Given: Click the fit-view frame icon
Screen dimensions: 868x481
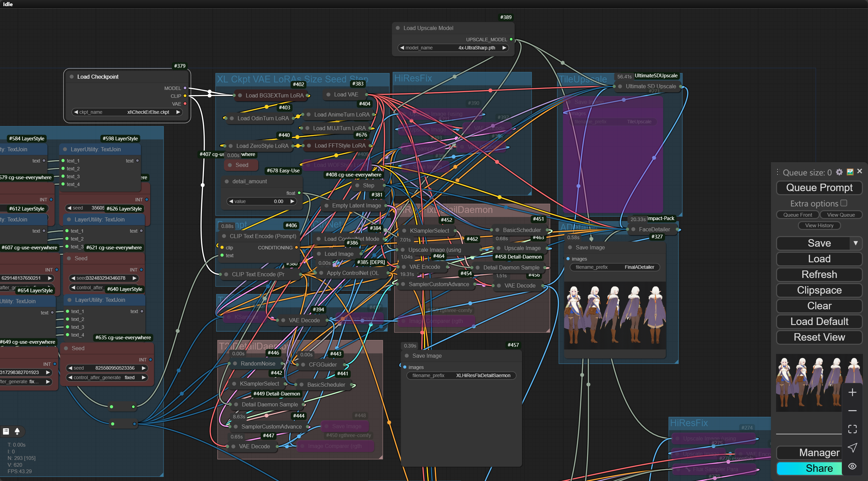Looking at the screenshot, I should click(852, 429).
